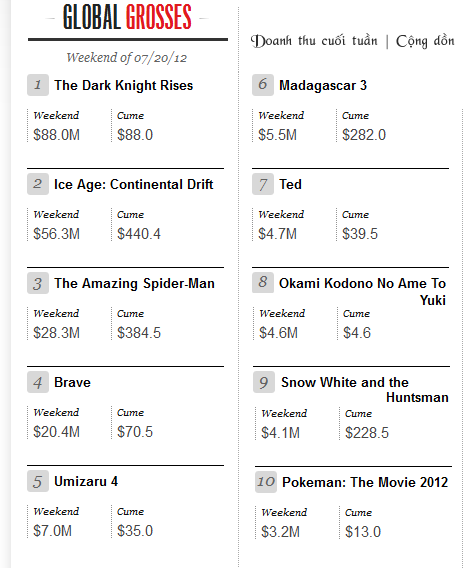Click the number 10 rank badge
The image size is (468, 568).
[x=266, y=482]
